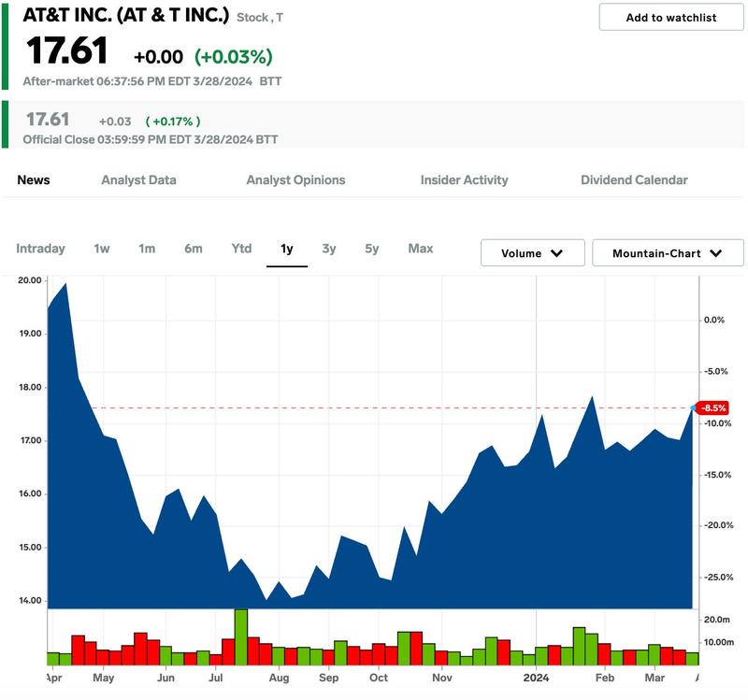748x700 pixels.
Task: Select the 1y chart range
Action: (287, 249)
